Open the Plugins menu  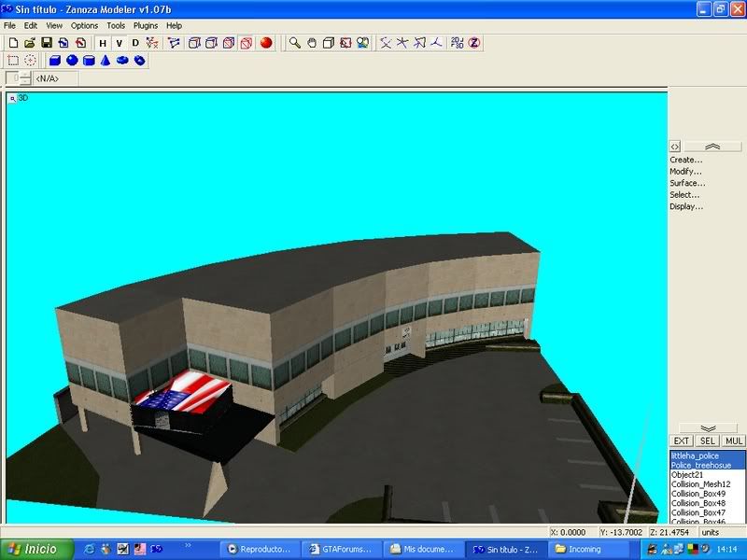click(146, 26)
